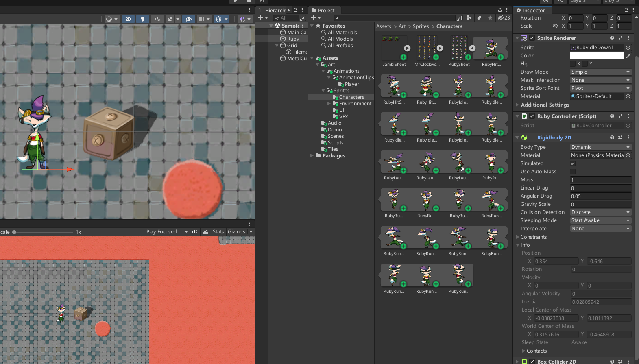639x364 pixels.
Task: Click the Scale constrain proportions link icon
Action: [555, 26]
